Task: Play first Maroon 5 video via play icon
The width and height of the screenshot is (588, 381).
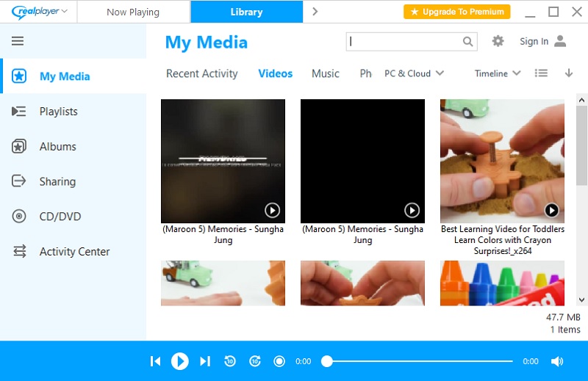Action: [272, 210]
